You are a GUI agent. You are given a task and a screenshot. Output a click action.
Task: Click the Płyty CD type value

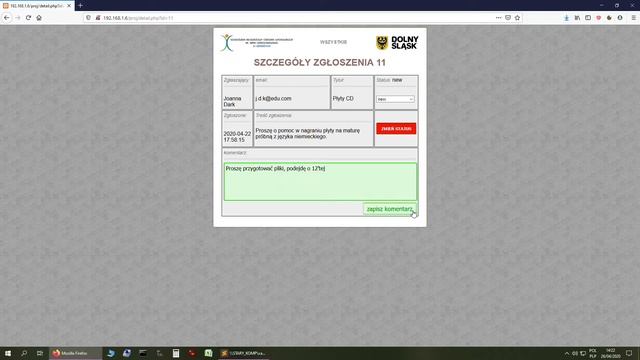(x=343, y=98)
